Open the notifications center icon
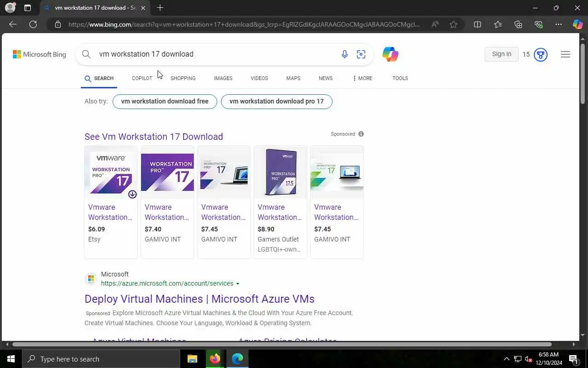The width and height of the screenshot is (588, 368). click(573, 359)
